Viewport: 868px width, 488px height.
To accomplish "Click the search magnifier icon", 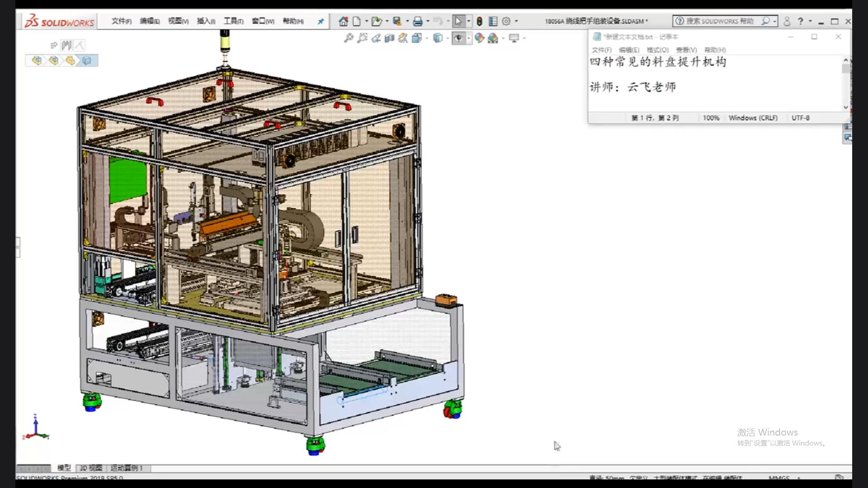I will pyautogui.click(x=765, y=21).
